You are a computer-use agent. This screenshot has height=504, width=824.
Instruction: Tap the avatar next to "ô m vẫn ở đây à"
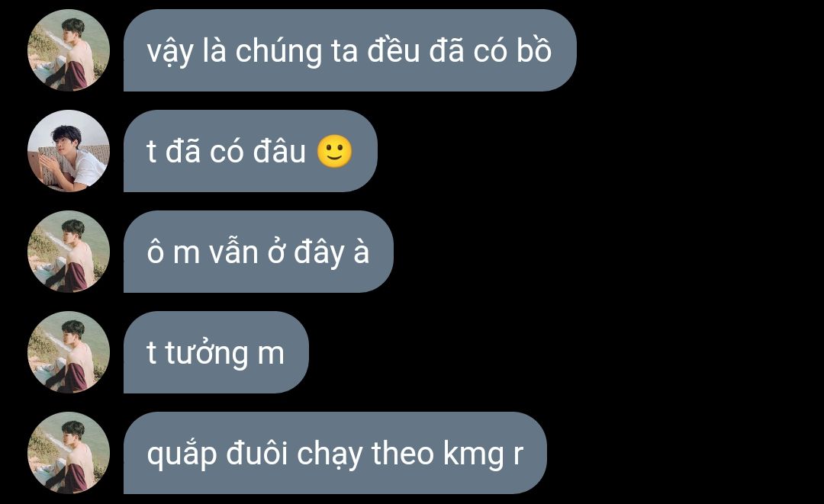coord(69,252)
